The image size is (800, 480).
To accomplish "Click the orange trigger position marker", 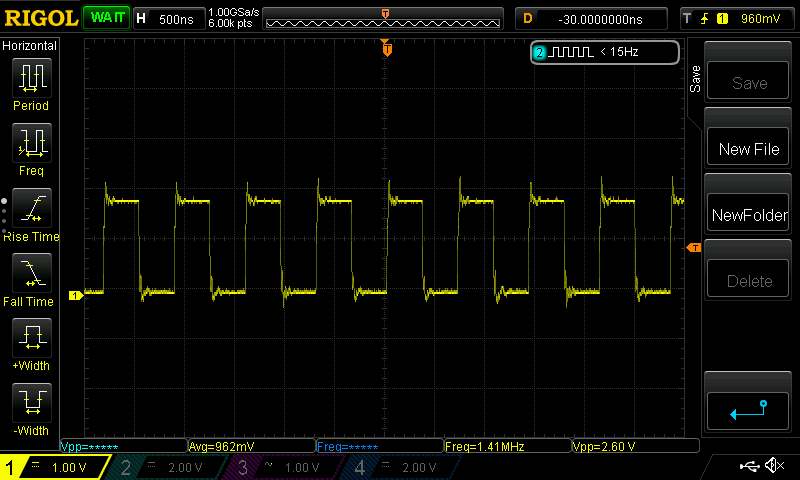I will (x=387, y=48).
